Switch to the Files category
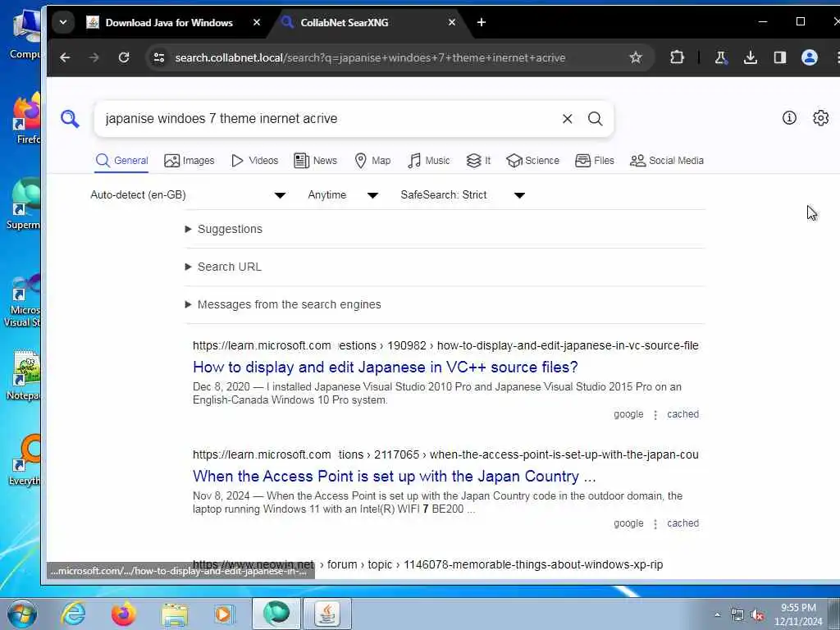This screenshot has height=630, width=840. (595, 160)
